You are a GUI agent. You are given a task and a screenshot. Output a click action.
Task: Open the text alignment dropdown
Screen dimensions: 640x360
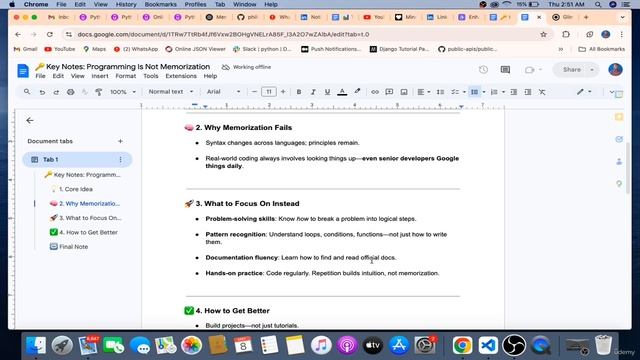coord(423,92)
